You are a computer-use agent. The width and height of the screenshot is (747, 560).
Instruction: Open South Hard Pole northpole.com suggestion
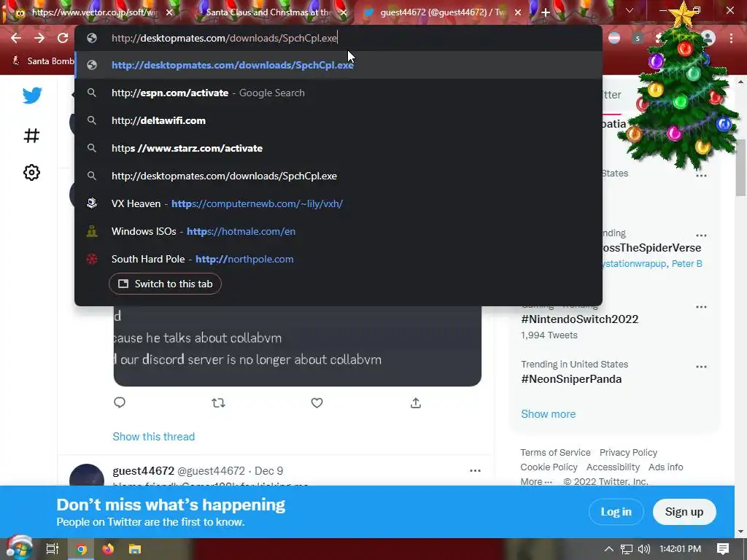338,259
